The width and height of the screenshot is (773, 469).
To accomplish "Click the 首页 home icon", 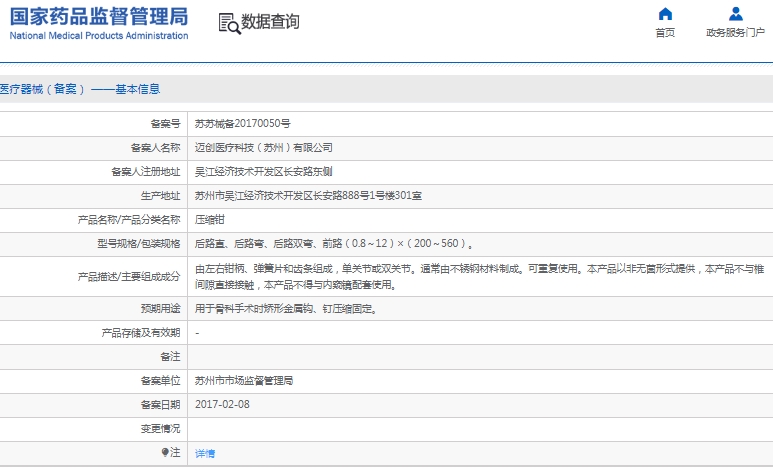I will (665, 14).
